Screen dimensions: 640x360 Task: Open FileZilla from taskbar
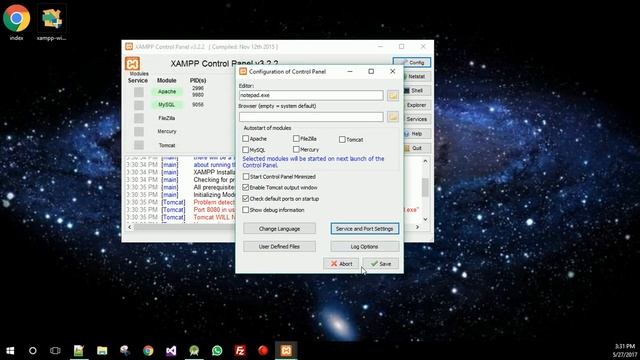(240, 351)
